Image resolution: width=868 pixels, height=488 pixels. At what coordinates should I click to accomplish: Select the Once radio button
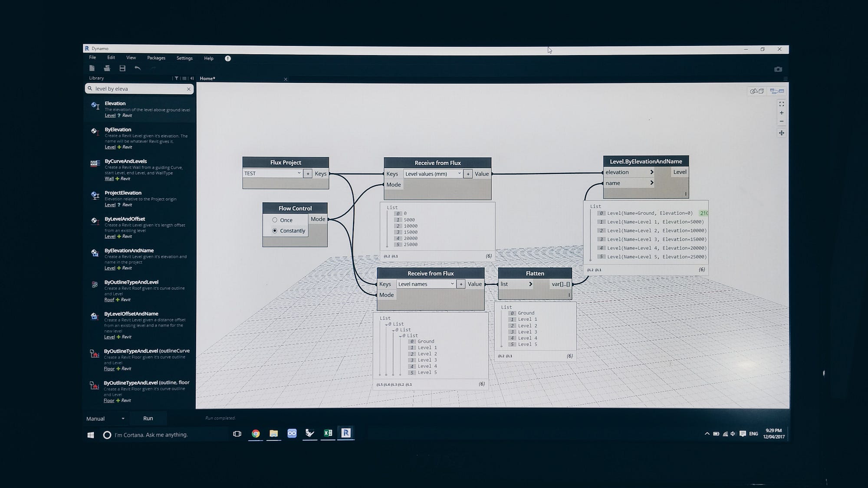pos(275,220)
